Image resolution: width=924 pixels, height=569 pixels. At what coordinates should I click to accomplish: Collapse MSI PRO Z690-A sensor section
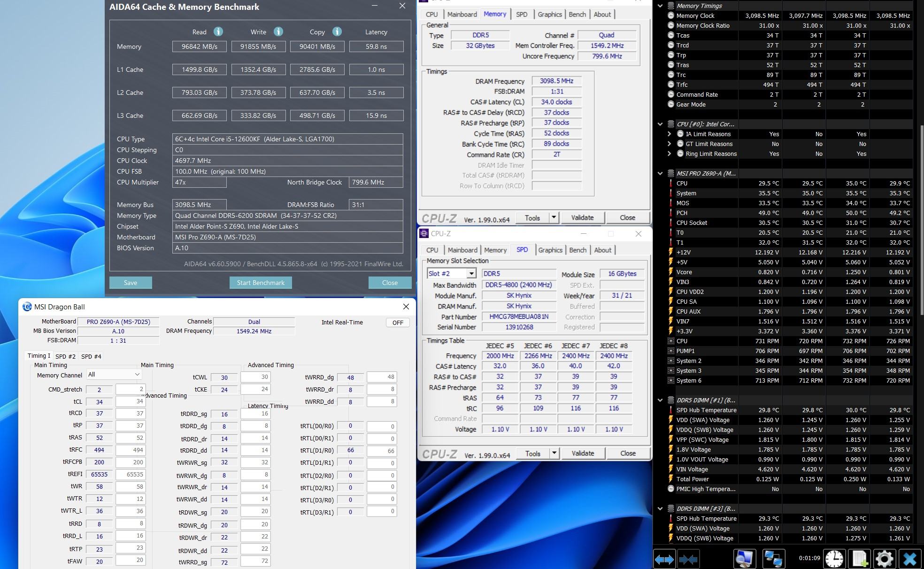[660, 173]
